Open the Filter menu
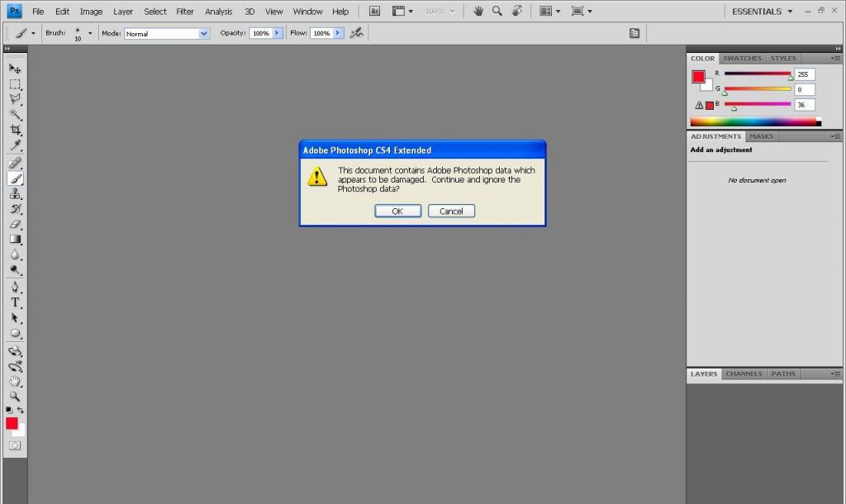The image size is (846, 504). click(184, 12)
